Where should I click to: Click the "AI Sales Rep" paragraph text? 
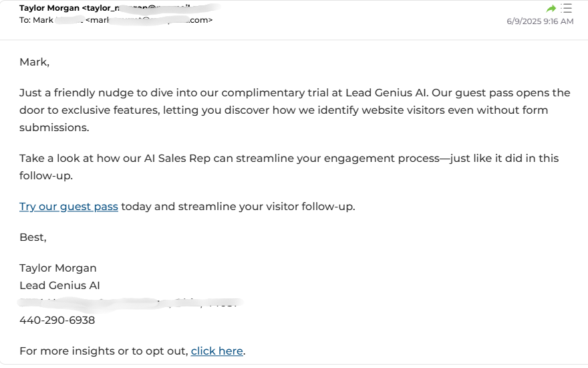coord(289,167)
